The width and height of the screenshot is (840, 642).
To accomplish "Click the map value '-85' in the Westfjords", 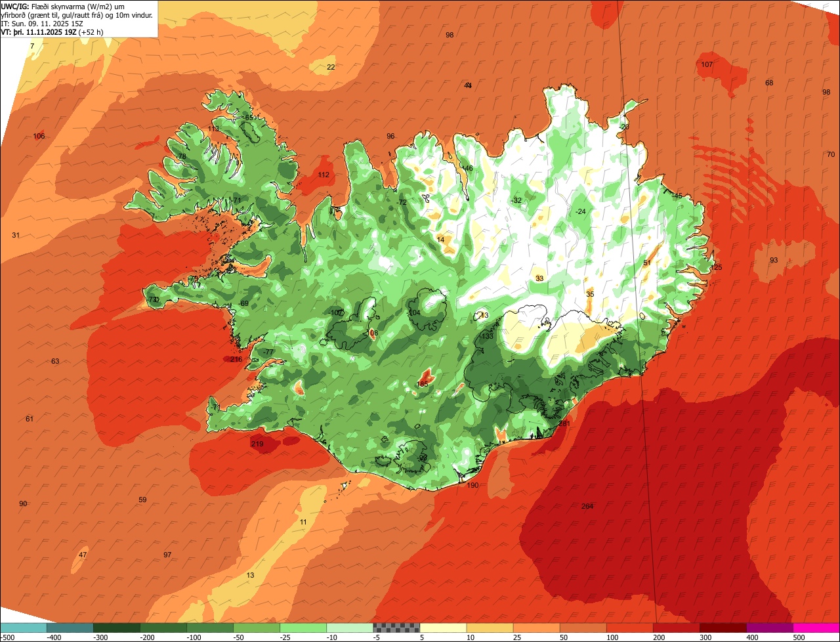I will [247, 118].
